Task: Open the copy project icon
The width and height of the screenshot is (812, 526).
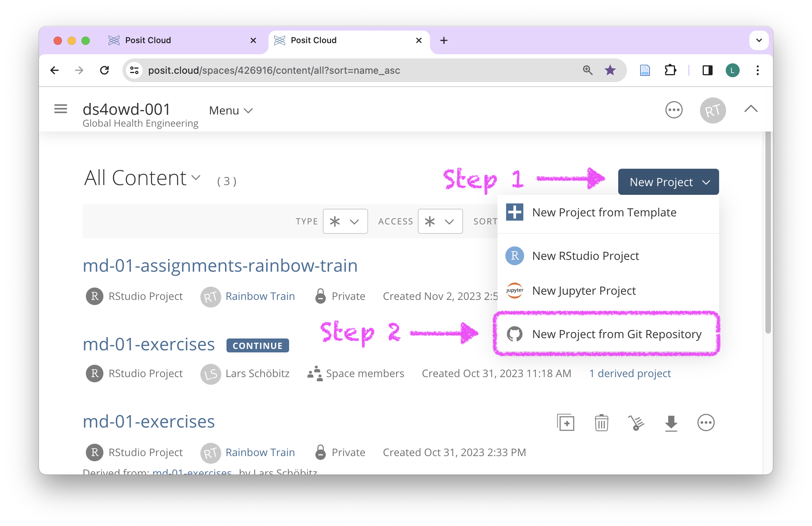Action: [x=566, y=423]
